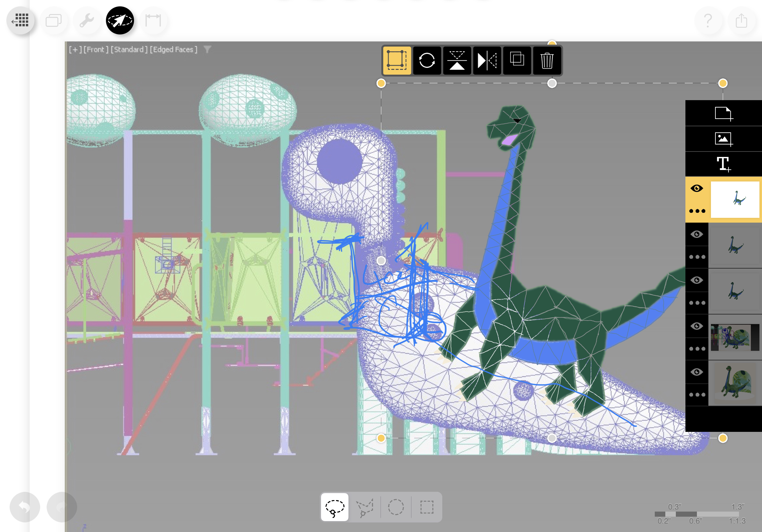The height and width of the screenshot is (532, 762).
Task: Rotate selection with the rotate icon
Action: (427, 61)
